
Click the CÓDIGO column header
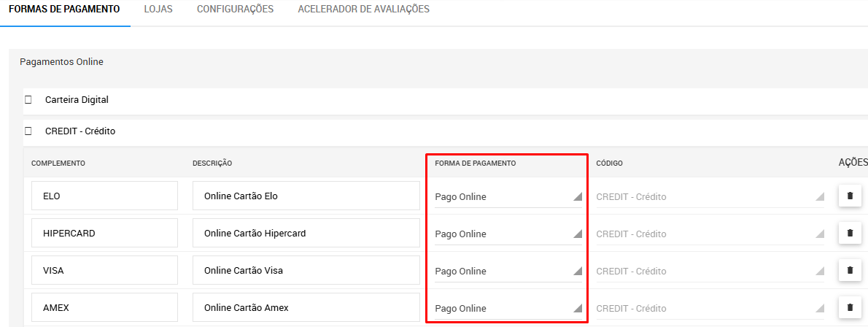point(610,163)
